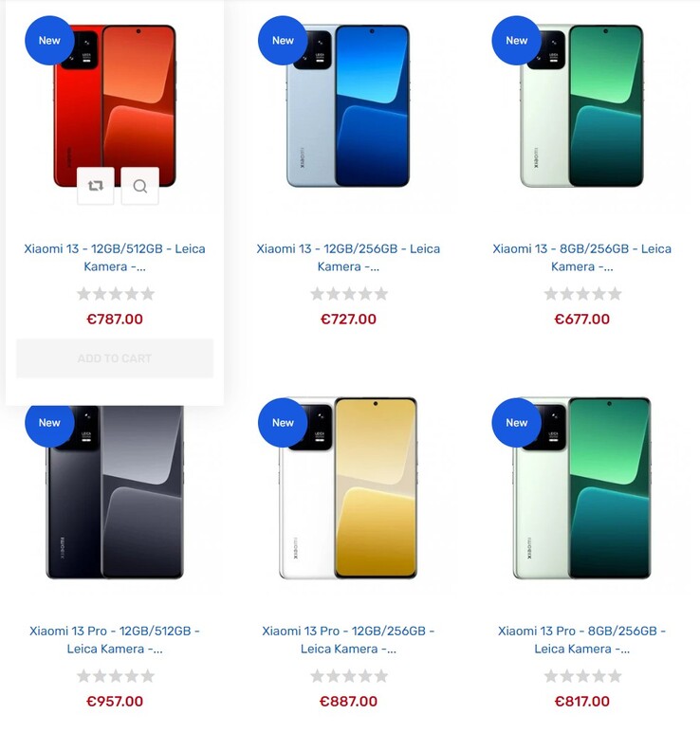Screen dimensions: 700x751
Task: Click star rating under Xiaomi 13 12GB/512GB
Action: 116,294
